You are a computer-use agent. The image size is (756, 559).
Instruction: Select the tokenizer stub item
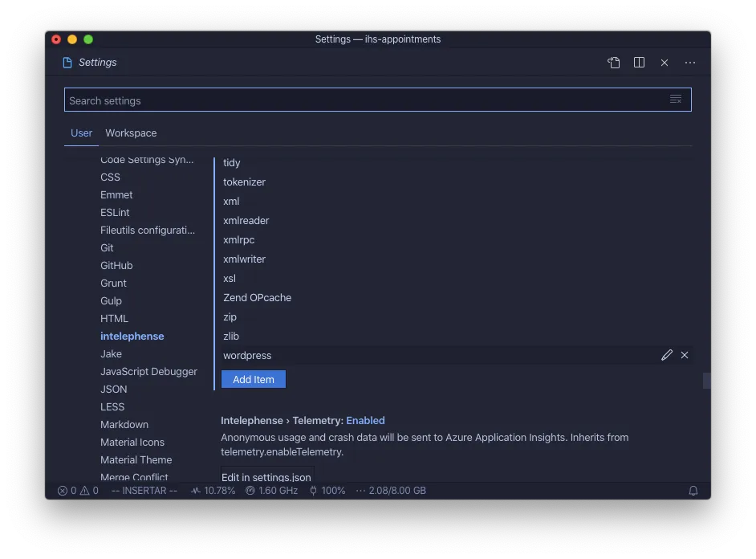tap(245, 182)
